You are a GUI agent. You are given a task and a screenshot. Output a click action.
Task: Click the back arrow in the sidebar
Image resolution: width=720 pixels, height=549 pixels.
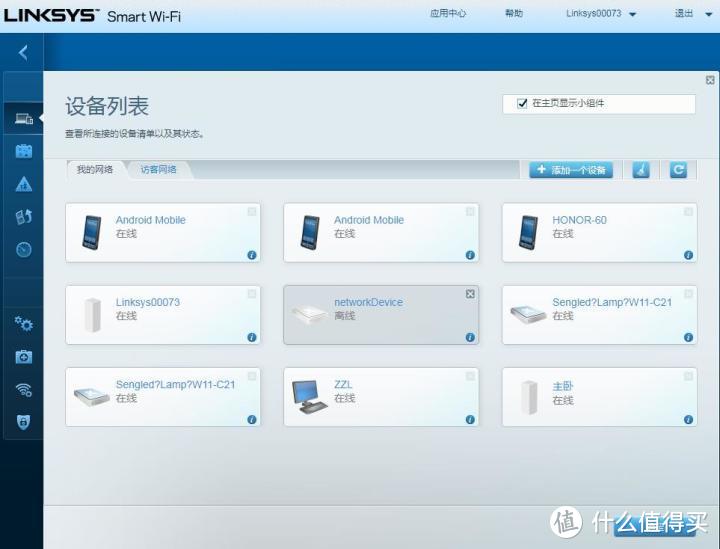point(23,52)
